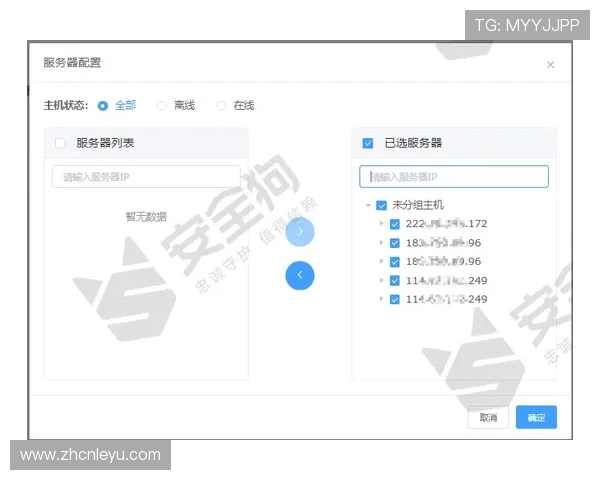600x480 pixels.
Task: Select the 在线 host status radio
Action: click(x=221, y=106)
